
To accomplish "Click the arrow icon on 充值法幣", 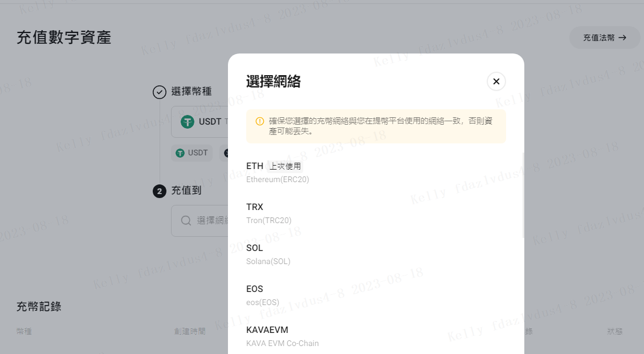I will [x=623, y=38].
